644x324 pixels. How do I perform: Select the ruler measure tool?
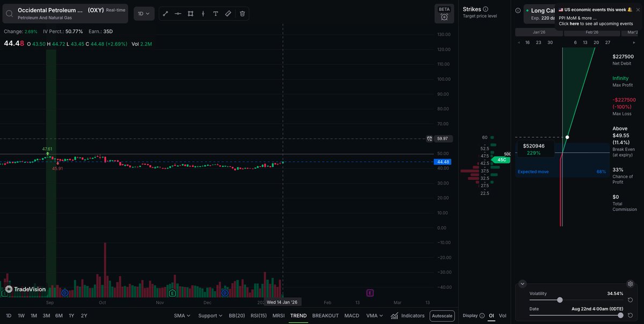coord(228,13)
